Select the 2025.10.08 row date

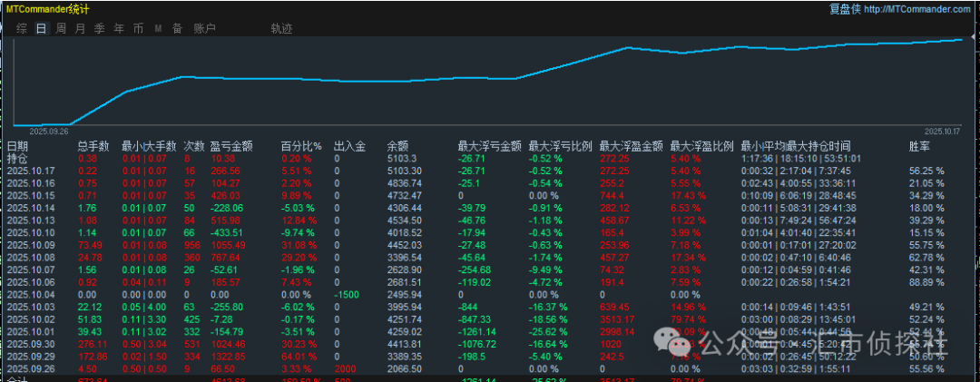[30, 257]
